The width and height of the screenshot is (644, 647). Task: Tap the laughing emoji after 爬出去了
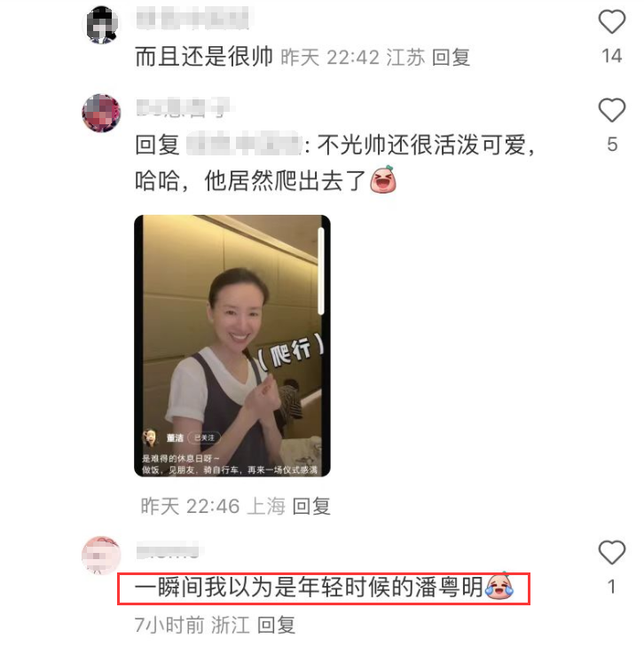[x=383, y=180]
